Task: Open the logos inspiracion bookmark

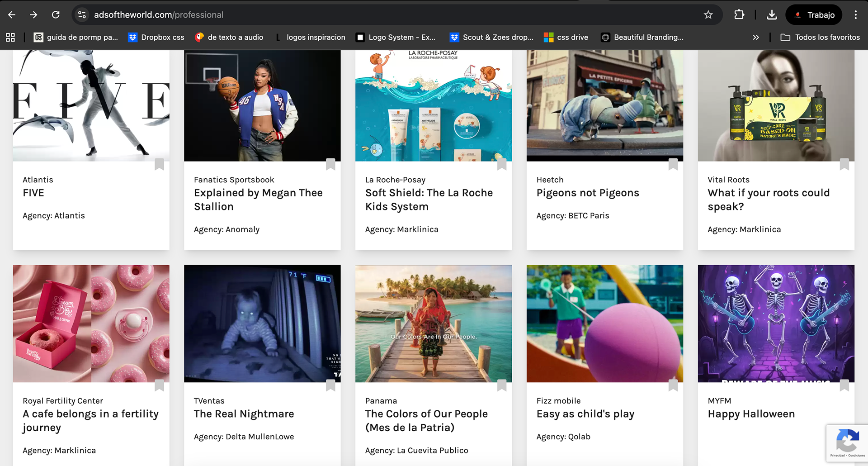Action: coord(310,38)
